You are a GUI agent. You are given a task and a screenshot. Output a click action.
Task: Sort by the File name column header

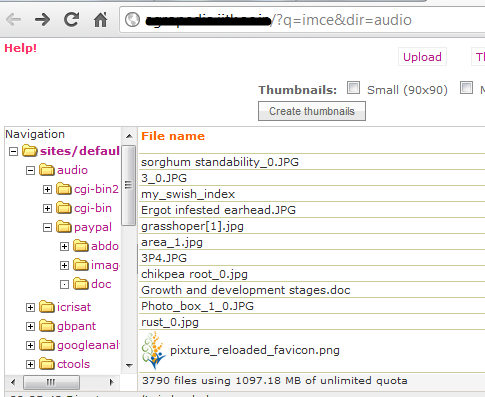pyautogui.click(x=173, y=136)
